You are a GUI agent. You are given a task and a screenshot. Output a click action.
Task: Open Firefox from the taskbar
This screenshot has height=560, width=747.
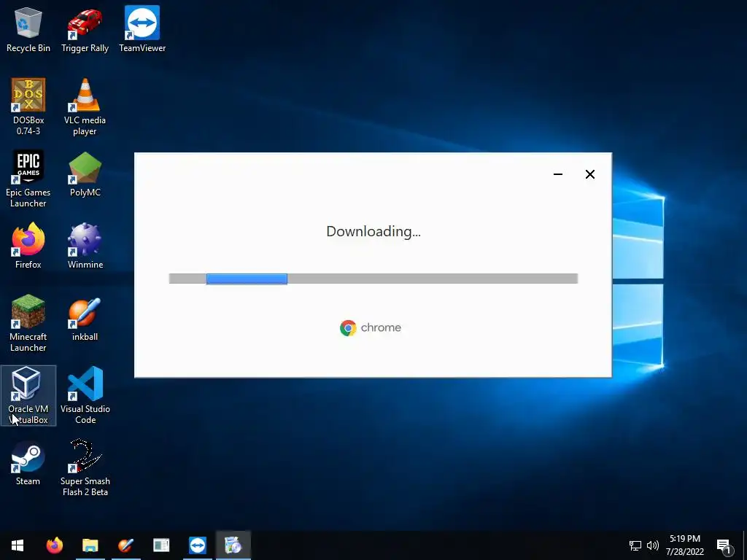pyautogui.click(x=54, y=545)
